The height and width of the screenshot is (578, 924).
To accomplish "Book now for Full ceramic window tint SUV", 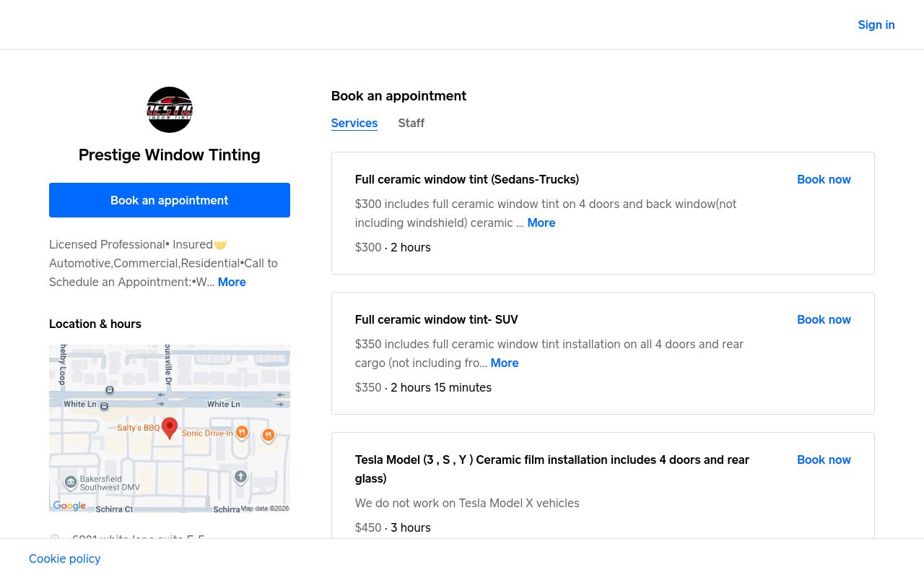I will point(824,319).
